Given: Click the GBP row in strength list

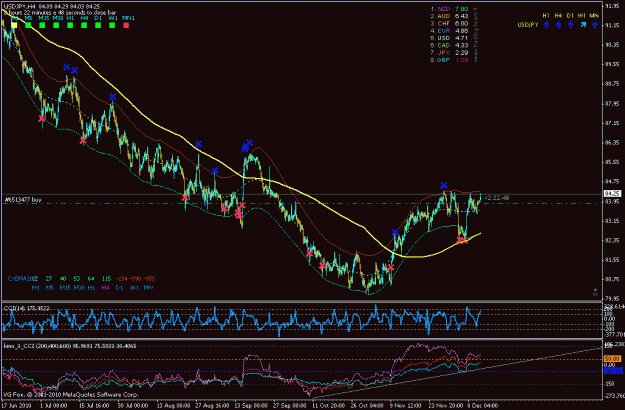Looking at the screenshot, I should (x=450, y=60).
